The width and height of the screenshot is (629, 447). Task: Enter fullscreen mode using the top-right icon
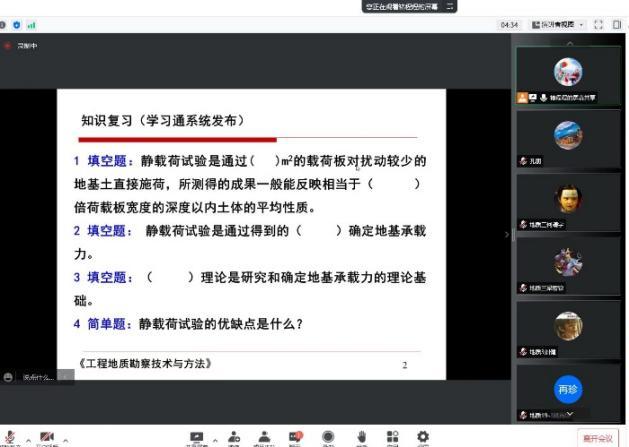pyautogui.click(x=599, y=24)
